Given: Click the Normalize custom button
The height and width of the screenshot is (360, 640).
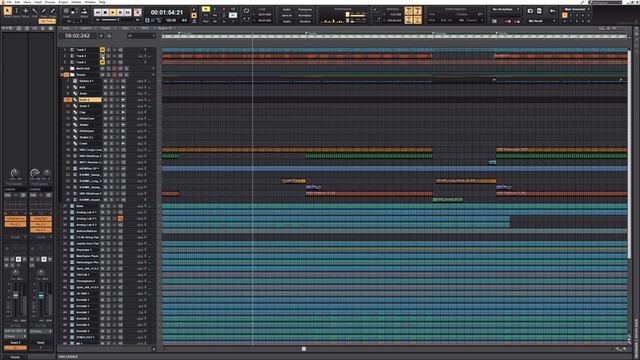Looking at the screenshot, I should pos(305,16).
